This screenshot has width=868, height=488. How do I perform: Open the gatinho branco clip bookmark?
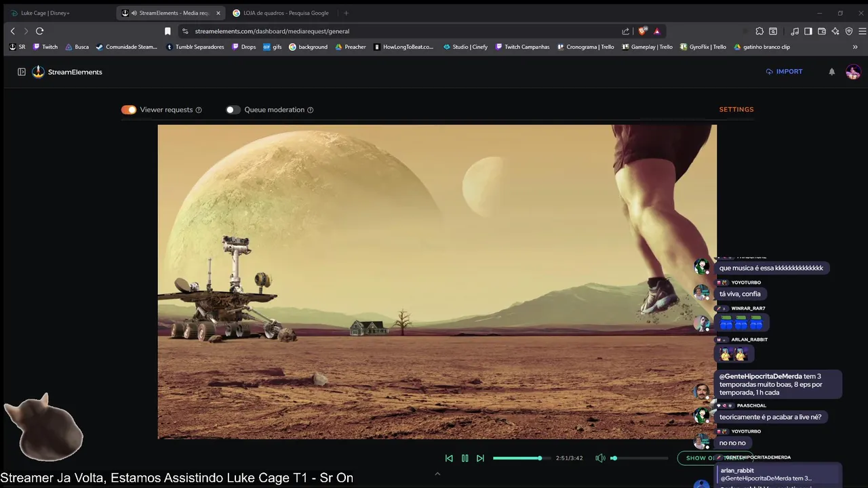[762, 47]
